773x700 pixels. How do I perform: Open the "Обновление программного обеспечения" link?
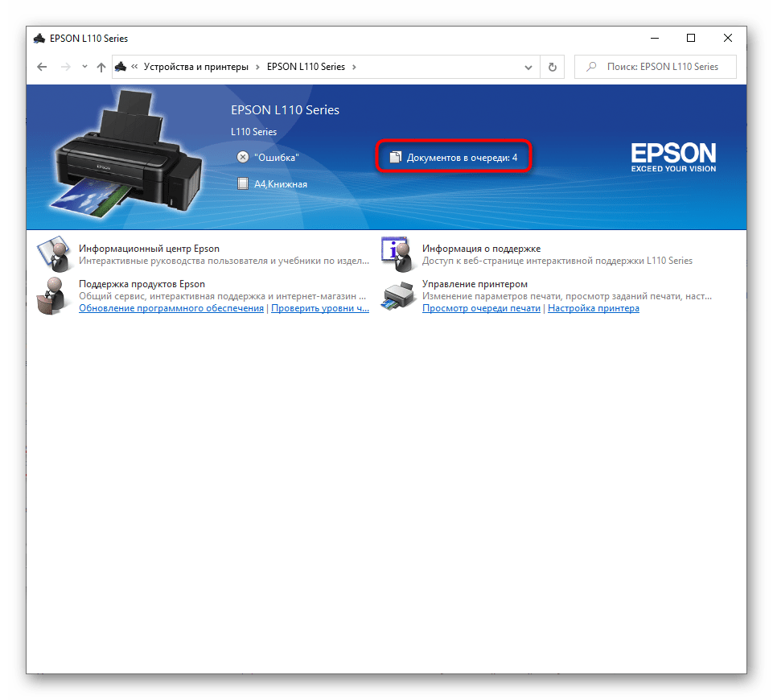point(171,308)
